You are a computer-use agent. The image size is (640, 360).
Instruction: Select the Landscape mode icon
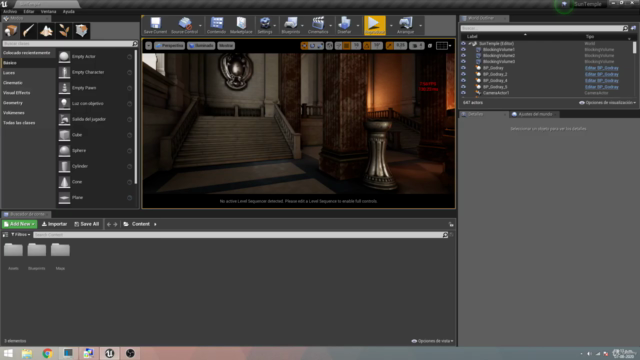point(46,31)
